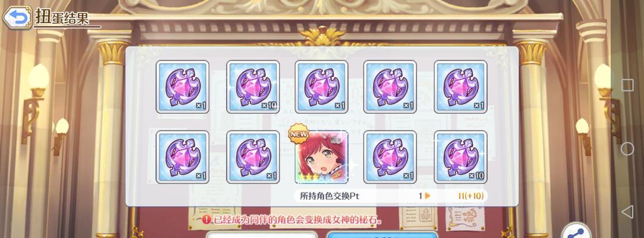
Task: Select the NEW red-haired character card
Action: click(322, 156)
